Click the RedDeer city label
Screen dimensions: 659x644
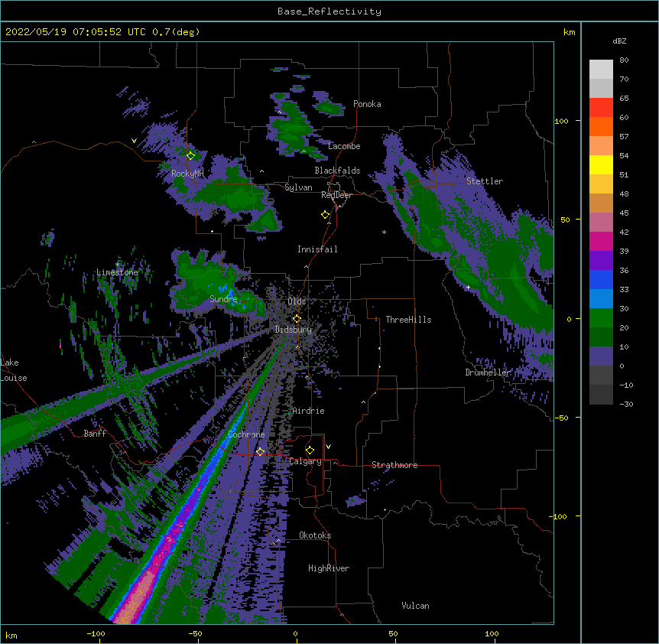336,195
